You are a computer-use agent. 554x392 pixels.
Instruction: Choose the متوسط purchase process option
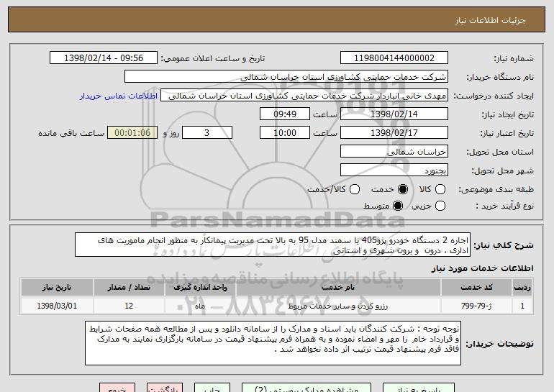click(x=398, y=206)
